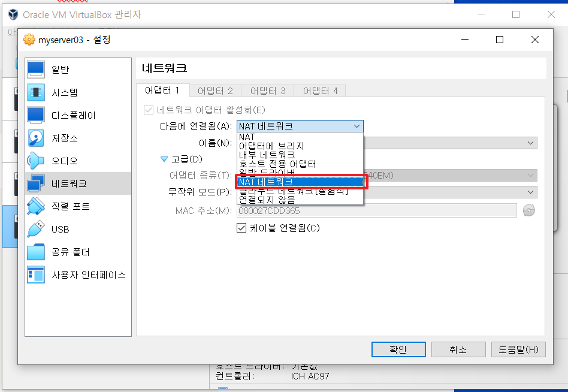Toggle 케이블 연결됨 checkbox
This screenshot has width=568, height=392.
pyautogui.click(x=241, y=228)
